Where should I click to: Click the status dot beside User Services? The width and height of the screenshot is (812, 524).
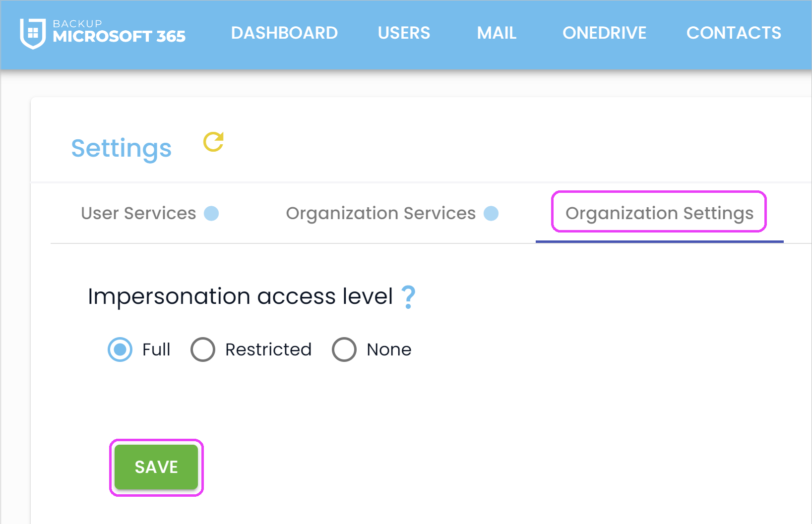(211, 213)
